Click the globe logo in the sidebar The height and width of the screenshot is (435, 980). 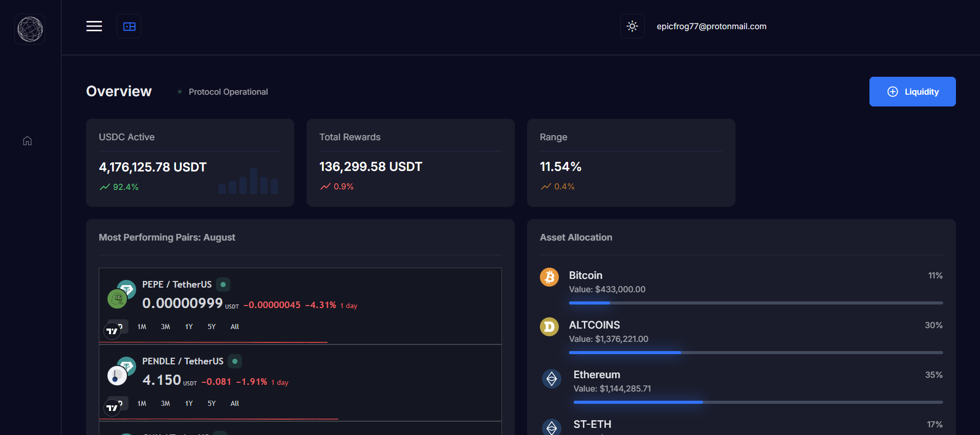[x=30, y=29]
